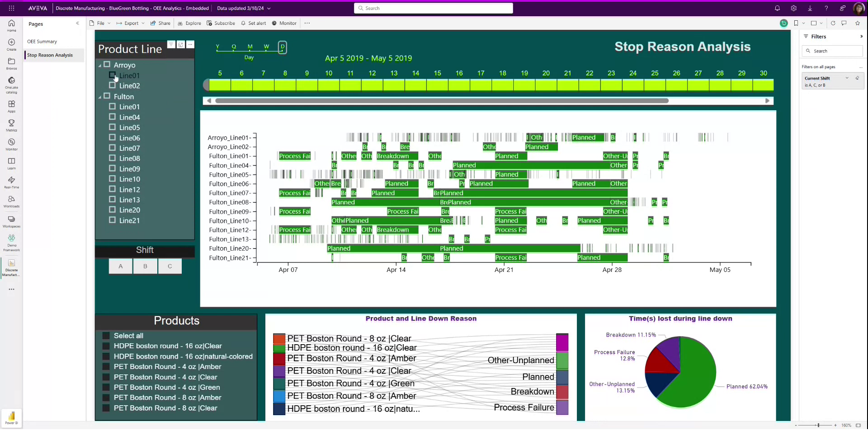Click the notifications bell in the top bar
The image size is (868, 430).
(x=777, y=8)
